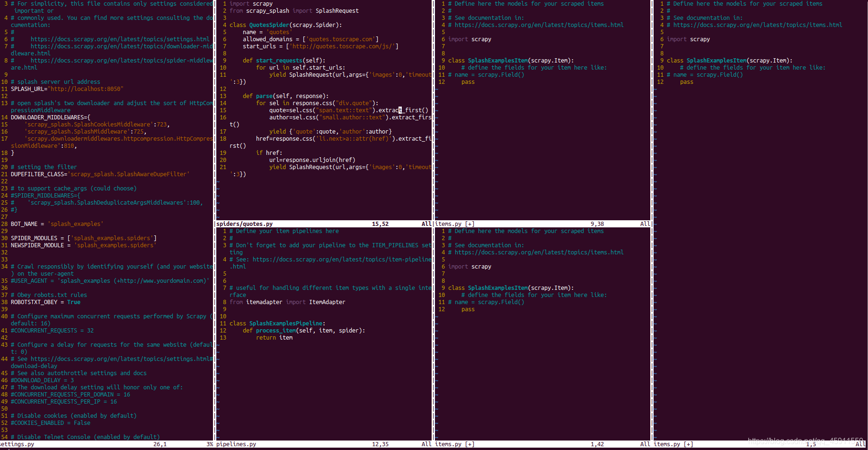Click the "span.text::text" selector string
This screenshot has width=868, height=450.
pos(344,110)
